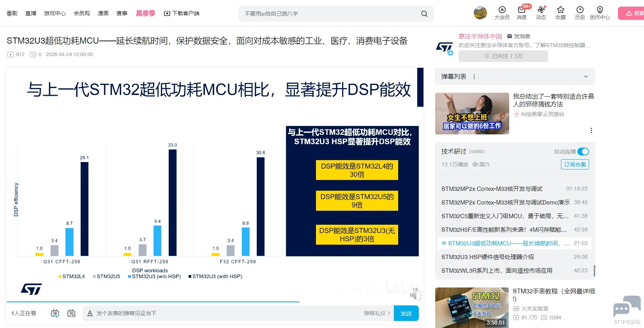This screenshot has height=328, width=644.
Task: Toggle danmaku display on or off
Action: (x=55, y=313)
